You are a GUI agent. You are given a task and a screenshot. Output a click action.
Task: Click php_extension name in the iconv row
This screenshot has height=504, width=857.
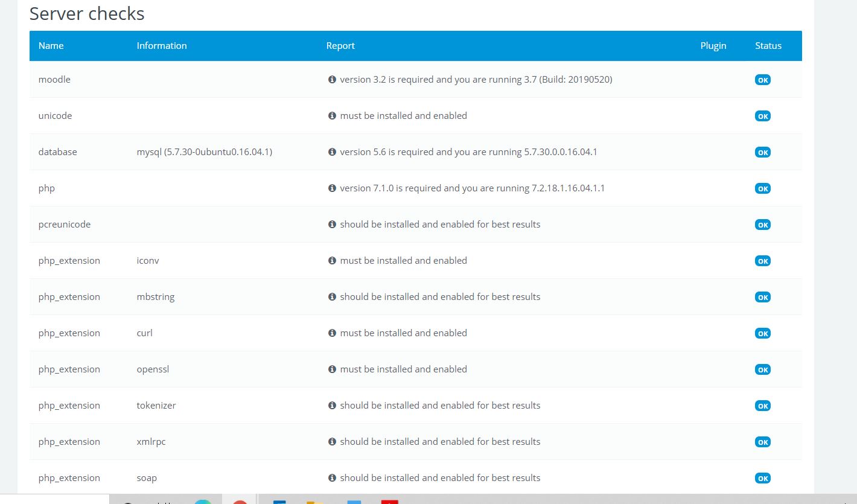[x=69, y=260]
